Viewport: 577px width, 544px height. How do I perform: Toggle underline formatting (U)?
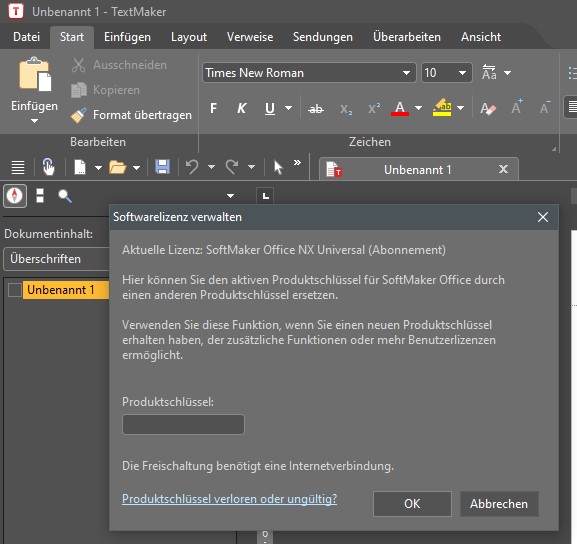coord(270,108)
